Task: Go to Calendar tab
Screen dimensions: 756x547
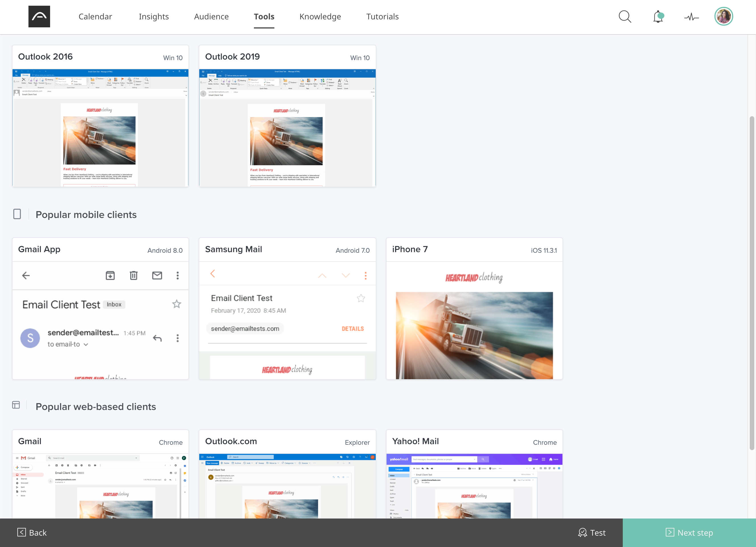Action: 95,16
